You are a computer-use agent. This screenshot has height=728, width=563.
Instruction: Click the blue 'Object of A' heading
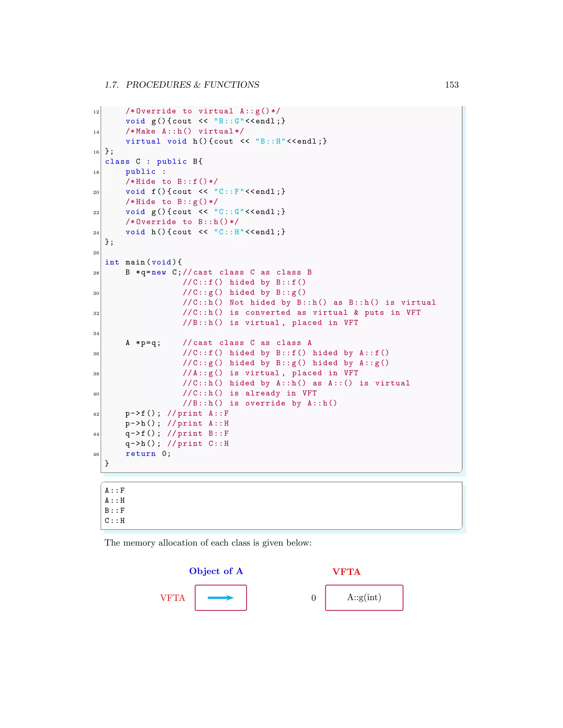(216, 571)
